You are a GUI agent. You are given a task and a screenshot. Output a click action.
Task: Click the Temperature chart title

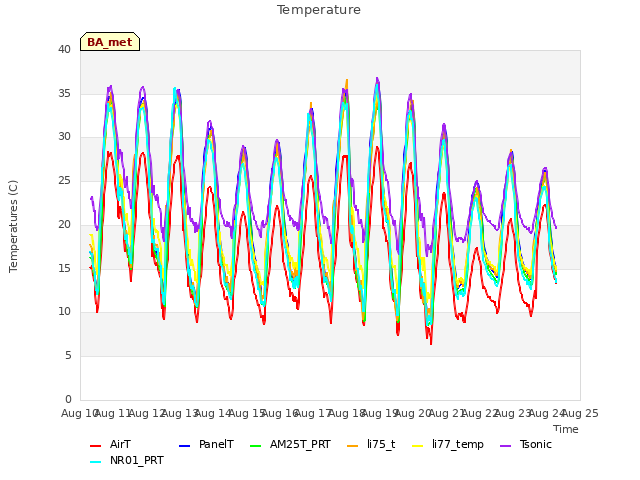point(319,10)
